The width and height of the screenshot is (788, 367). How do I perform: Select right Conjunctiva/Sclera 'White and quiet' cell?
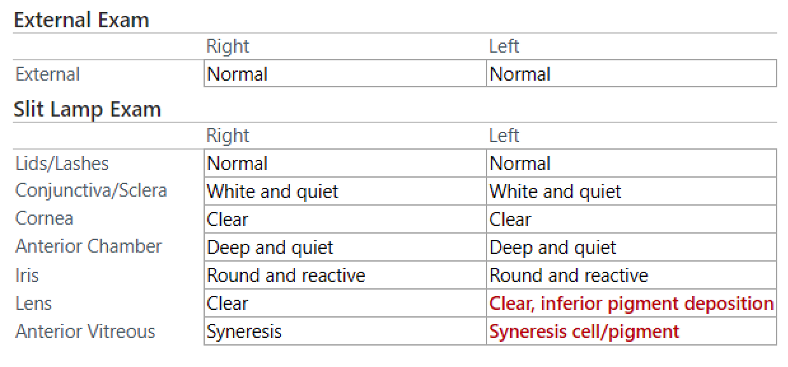coord(345,191)
